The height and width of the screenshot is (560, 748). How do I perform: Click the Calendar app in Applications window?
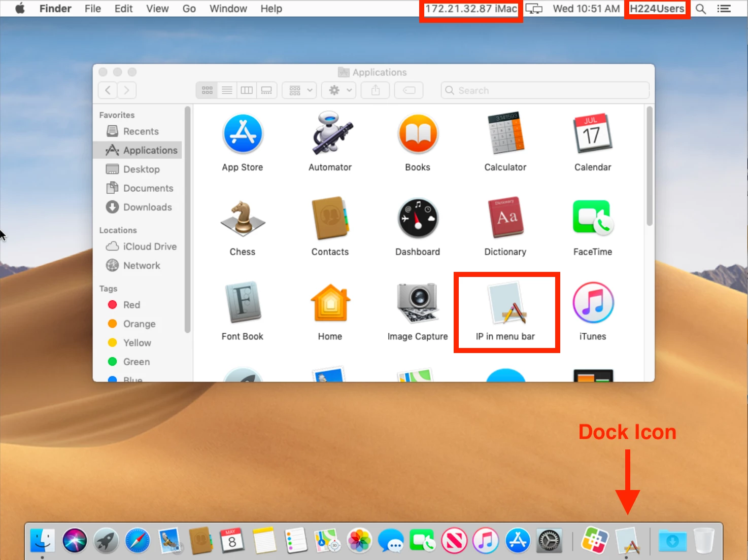pyautogui.click(x=593, y=133)
